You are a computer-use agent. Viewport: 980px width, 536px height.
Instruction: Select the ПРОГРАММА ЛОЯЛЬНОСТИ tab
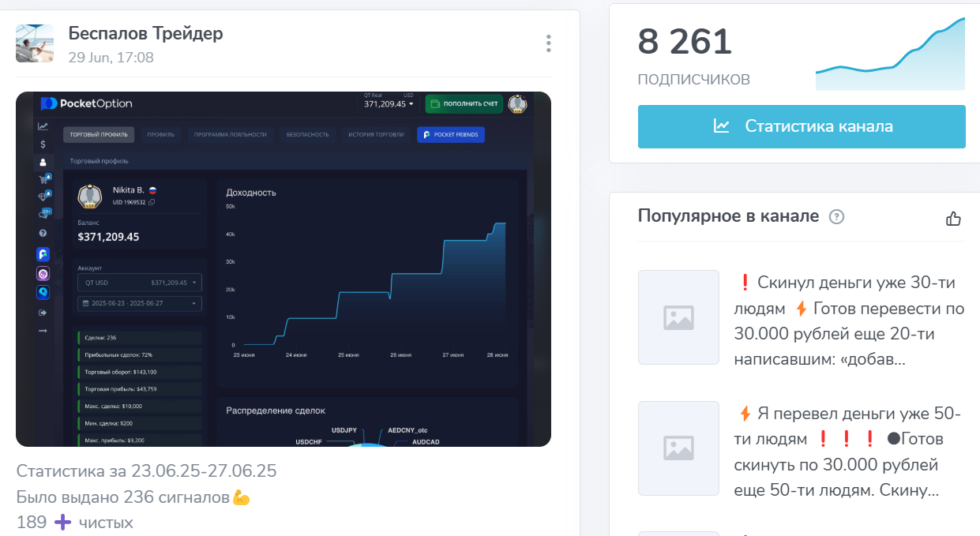pyautogui.click(x=231, y=135)
